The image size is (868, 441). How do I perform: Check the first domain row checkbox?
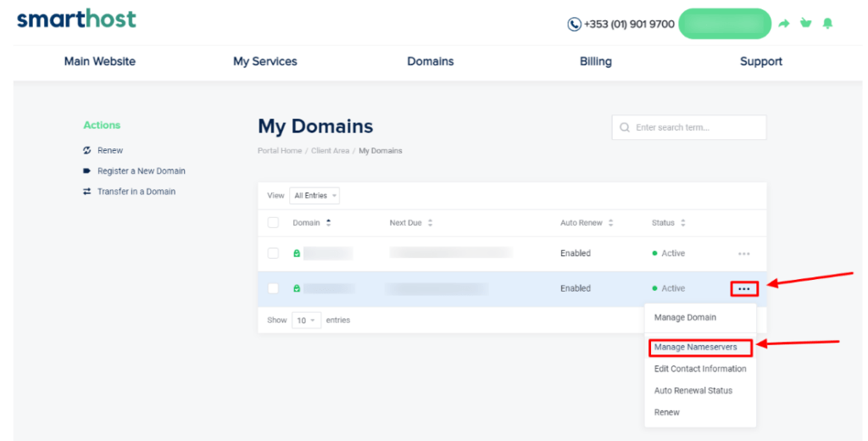pyautogui.click(x=273, y=254)
